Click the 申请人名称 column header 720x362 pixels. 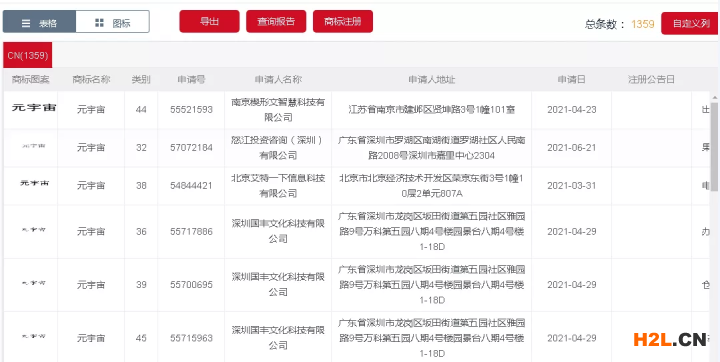tap(278, 79)
